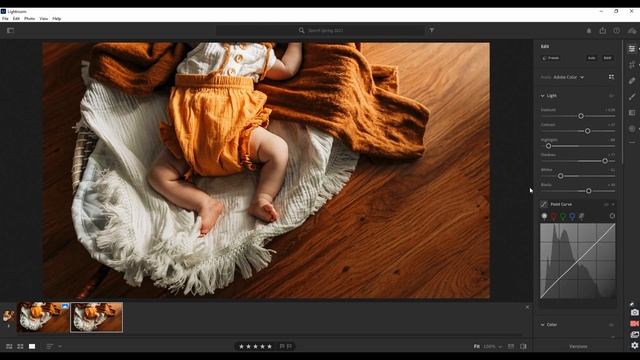Click the Fit zoom button
640x360 pixels.
click(x=477, y=347)
